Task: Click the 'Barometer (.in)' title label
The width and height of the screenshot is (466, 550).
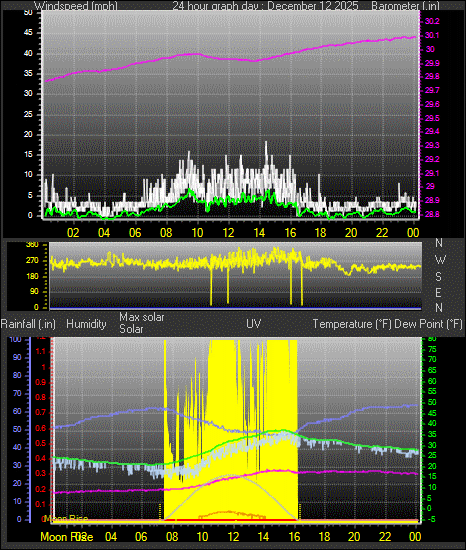Action: pos(405,6)
